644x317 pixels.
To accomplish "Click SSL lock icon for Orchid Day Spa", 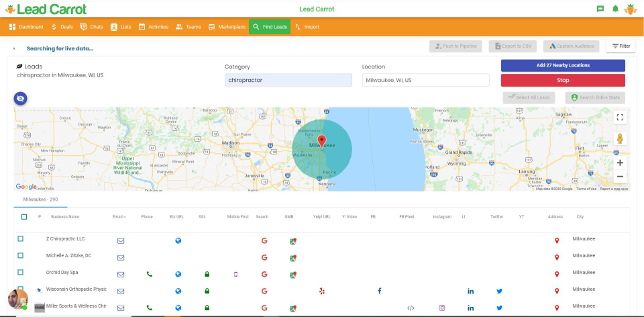I will pyautogui.click(x=207, y=274).
